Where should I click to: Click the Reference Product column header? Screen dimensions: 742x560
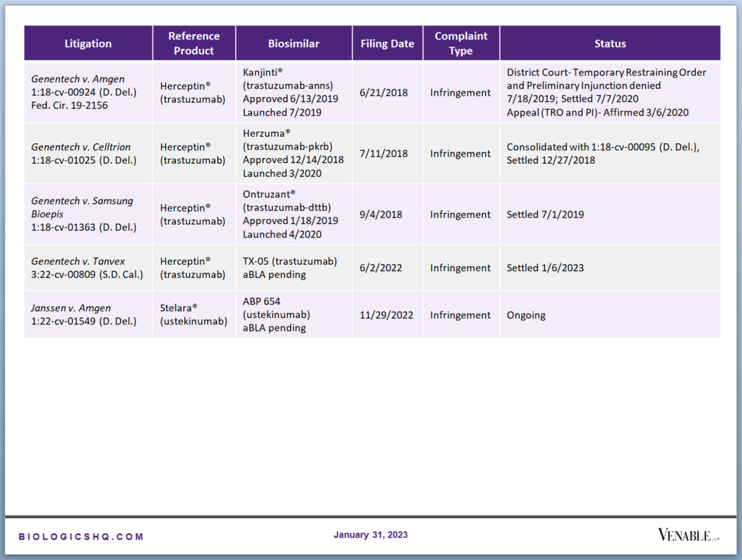point(194,43)
